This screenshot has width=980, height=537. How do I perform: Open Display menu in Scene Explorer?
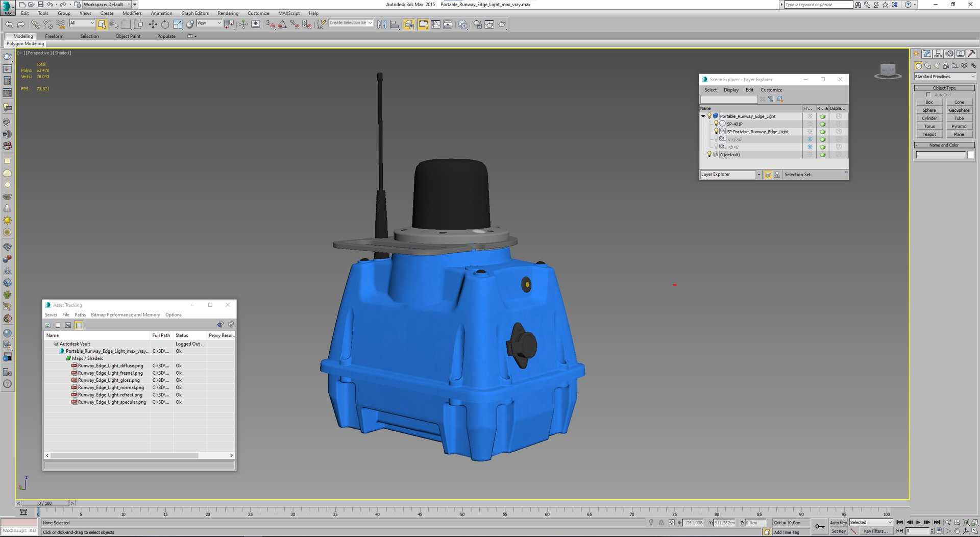pos(731,90)
